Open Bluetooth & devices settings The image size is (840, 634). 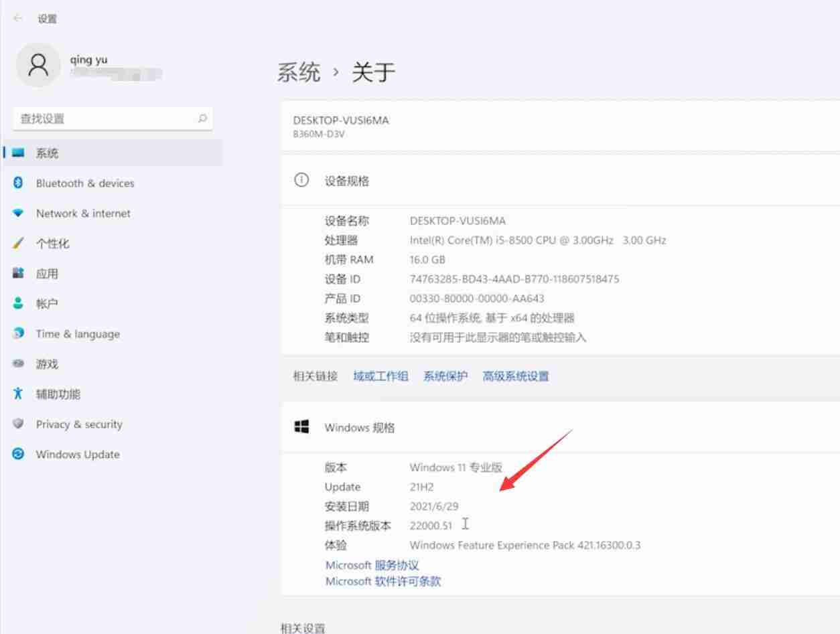[82, 183]
